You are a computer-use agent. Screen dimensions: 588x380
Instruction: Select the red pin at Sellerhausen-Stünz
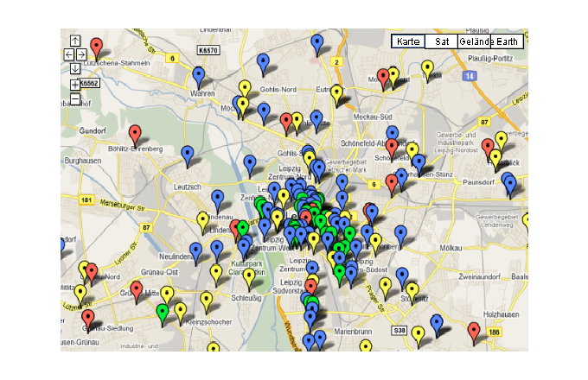pos(392,183)
